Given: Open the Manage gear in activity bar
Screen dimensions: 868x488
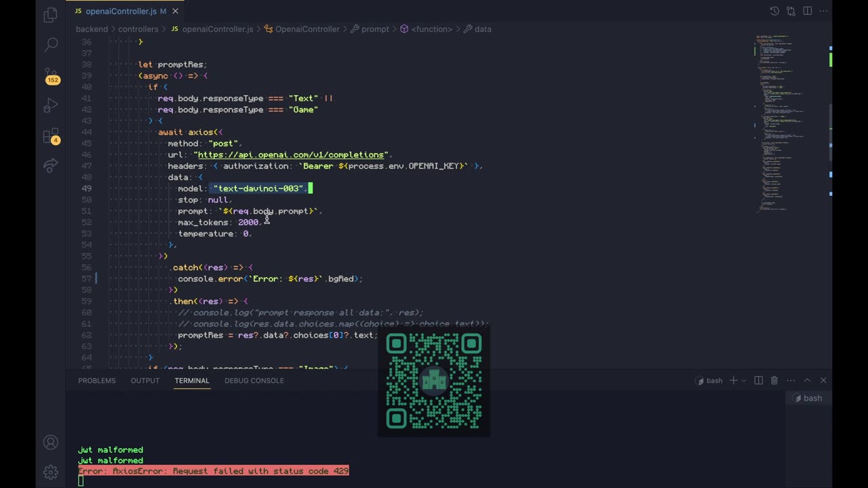Looking at the screenshot, I should point(51,472).
